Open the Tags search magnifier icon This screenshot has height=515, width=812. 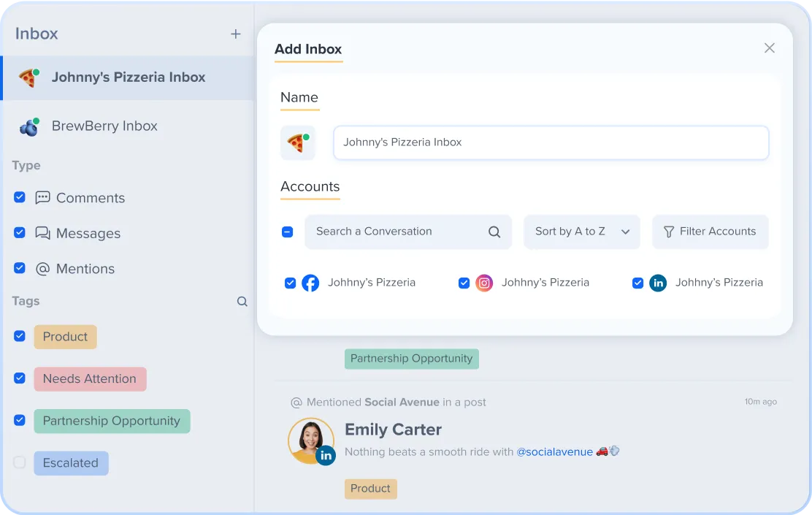point(242,302)
